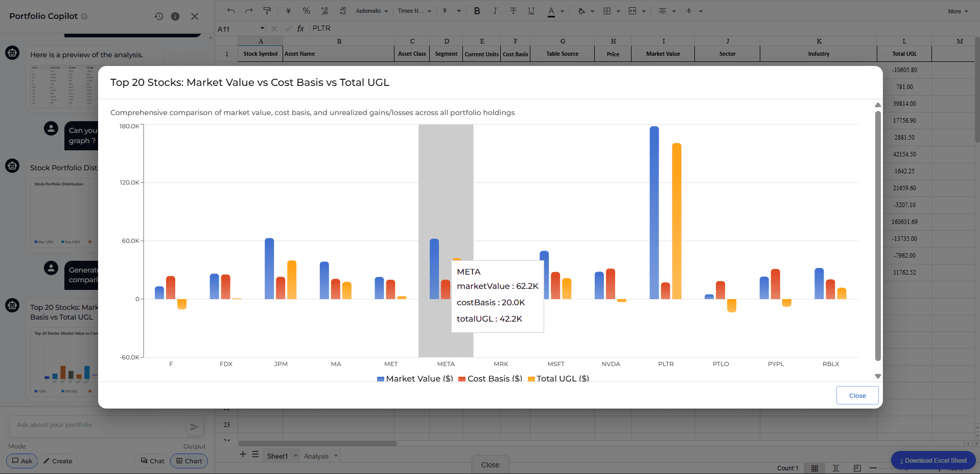Screen dimensions: 980x474
Task: Close the chart dialog with Close button
Action: pyautogui.click(x=857, y=395)
